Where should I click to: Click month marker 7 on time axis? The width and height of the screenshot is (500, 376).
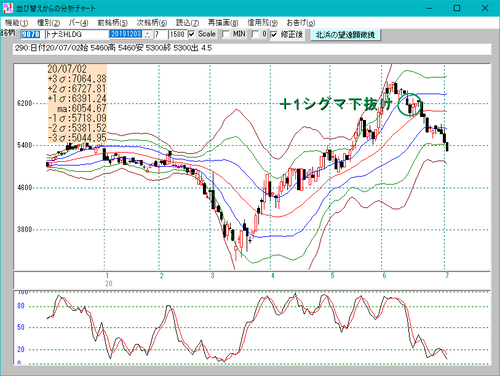[x=447, y=276]
